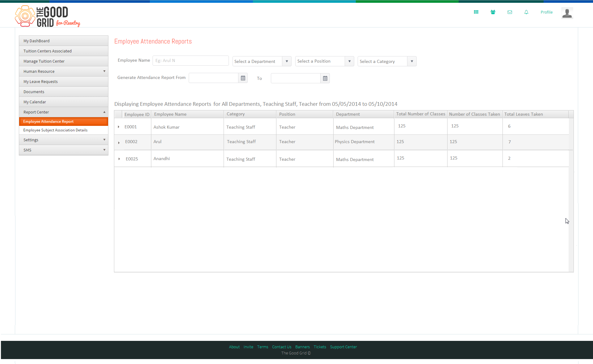The image size is (593, 364).
Task: Click the Ashok Kumar name cell
Action: point(187,127)
